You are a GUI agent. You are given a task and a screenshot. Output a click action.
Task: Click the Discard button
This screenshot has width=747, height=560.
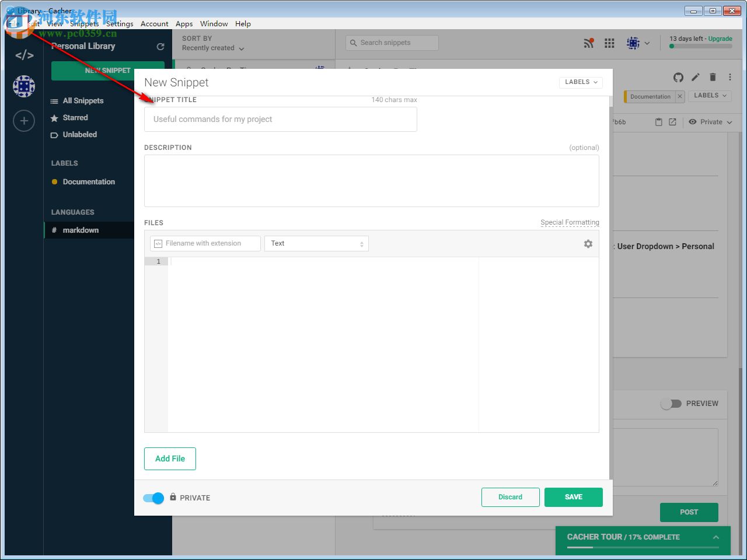click(511, 497)
